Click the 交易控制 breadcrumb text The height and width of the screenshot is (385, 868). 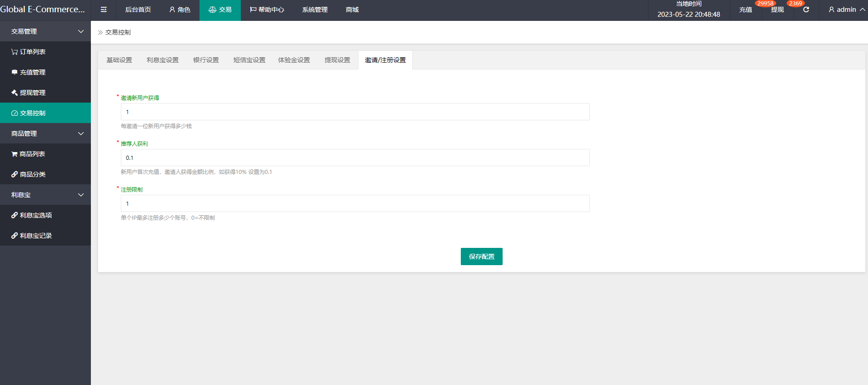click(118, 33)
